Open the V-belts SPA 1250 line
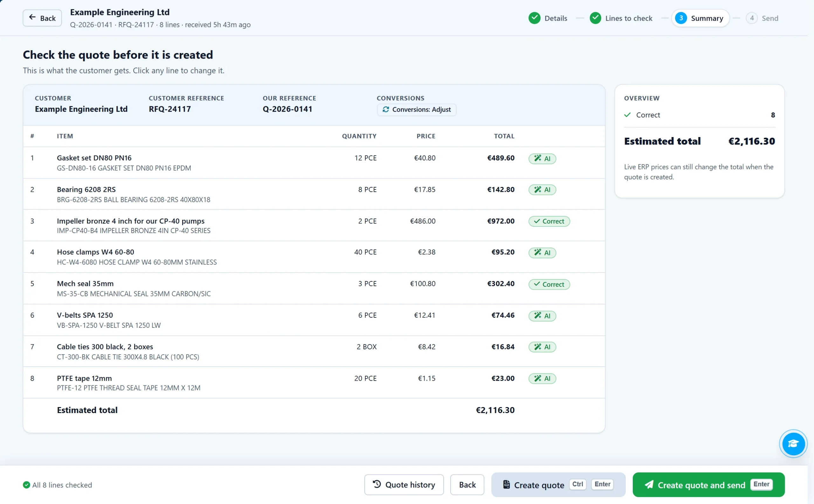Screen dimensions: 814x504 (x=314, y=320)
